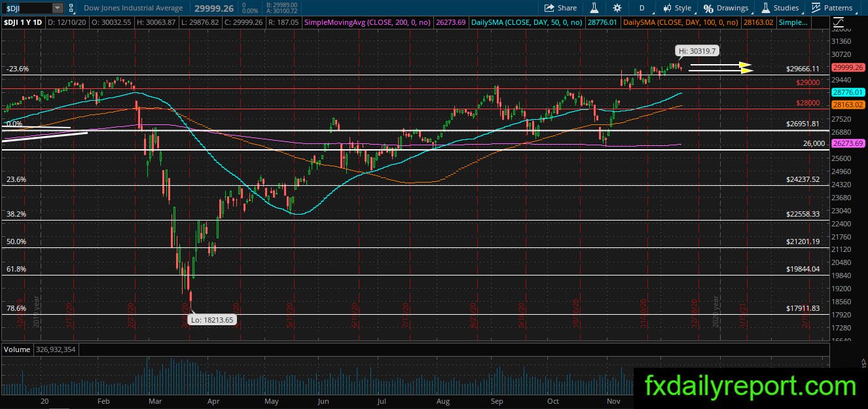Click the $29666.11 Fibonacci level label

point(803,69)
